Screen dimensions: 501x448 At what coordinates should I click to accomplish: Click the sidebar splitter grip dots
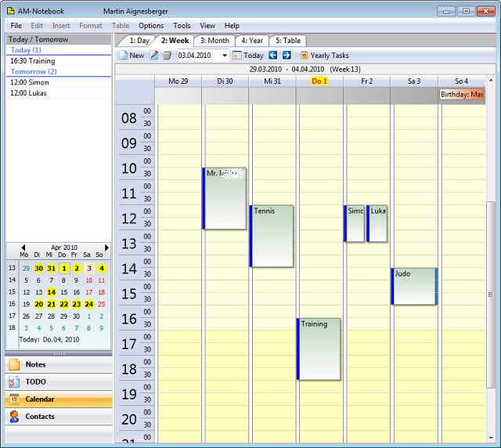[x=59, y=354]
